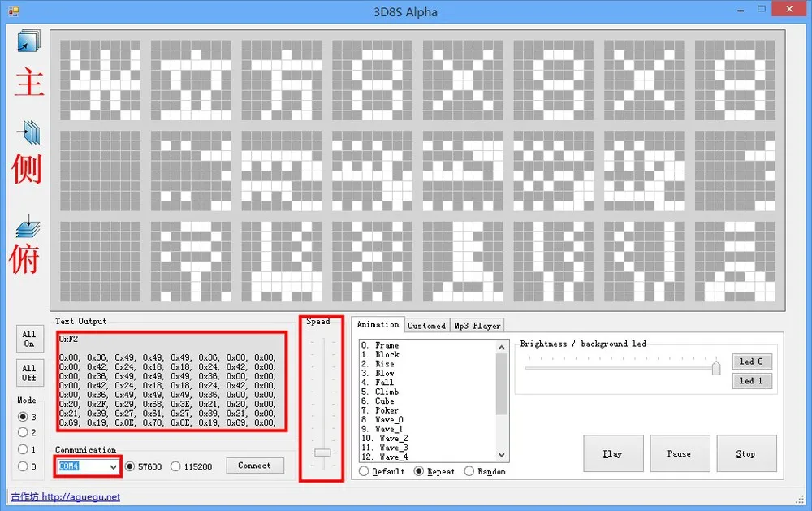Click the 3D8S app icon in title bar

coord(14,11)
